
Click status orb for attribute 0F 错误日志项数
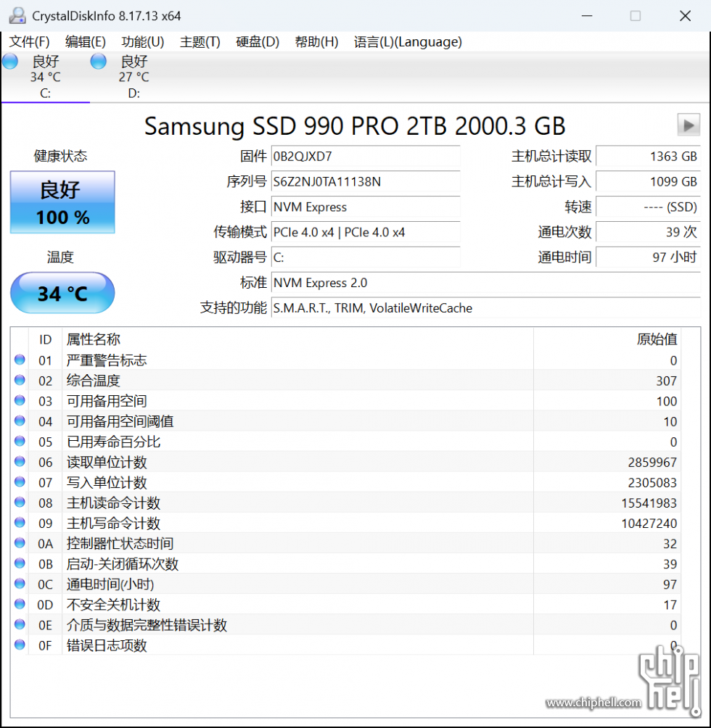point(20,645)
